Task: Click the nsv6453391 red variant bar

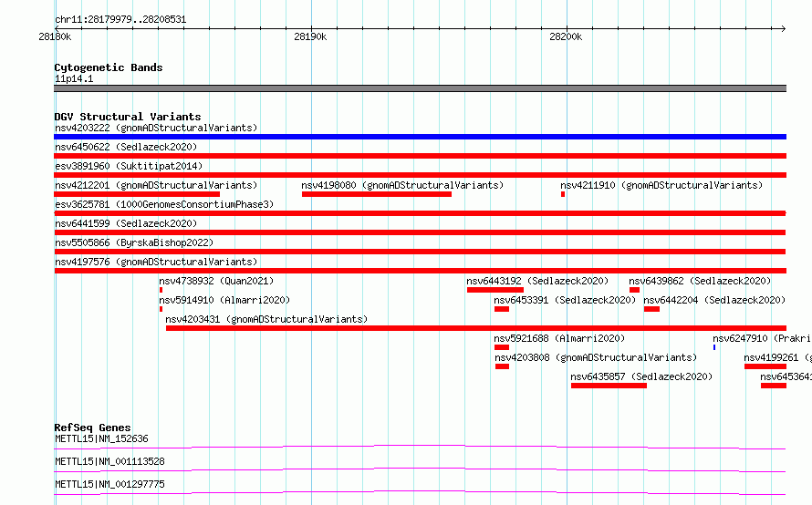Action: click(x=502, y=309)
